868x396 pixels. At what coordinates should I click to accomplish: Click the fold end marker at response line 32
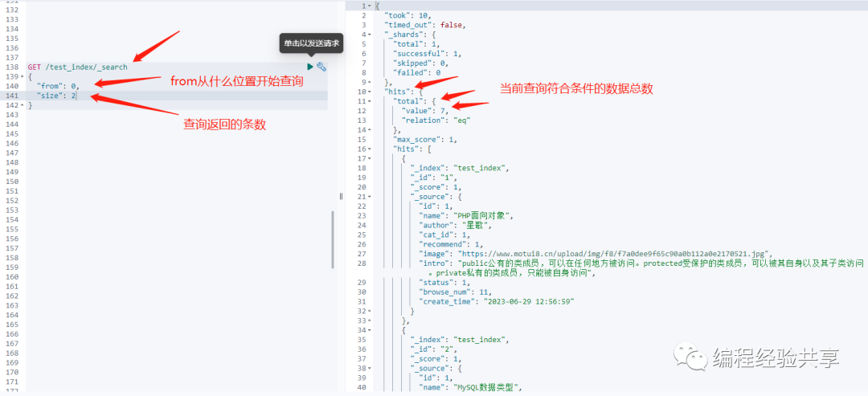pos(370,311)
